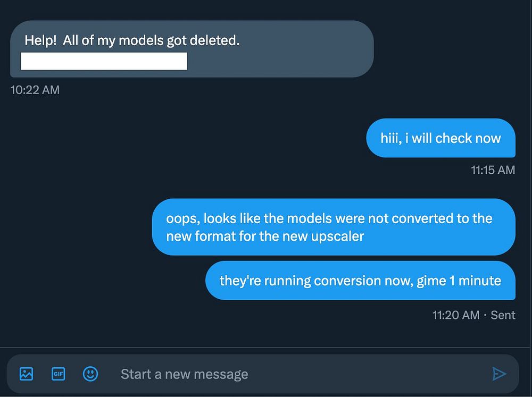The height and width of the screenshot is (397, 532).
Task: Click the white redacted box in first message
Action: tap(104, 61)
